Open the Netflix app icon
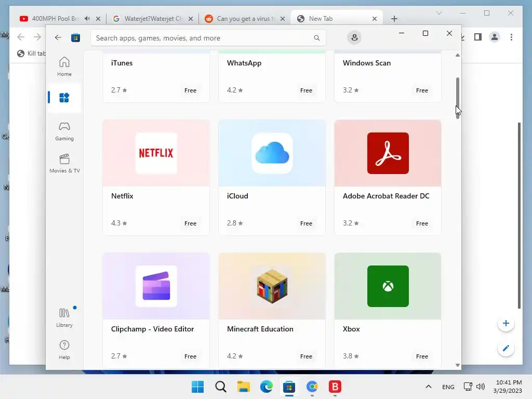The width and height of the screenshot is (532, 399). tap(156, 153)
